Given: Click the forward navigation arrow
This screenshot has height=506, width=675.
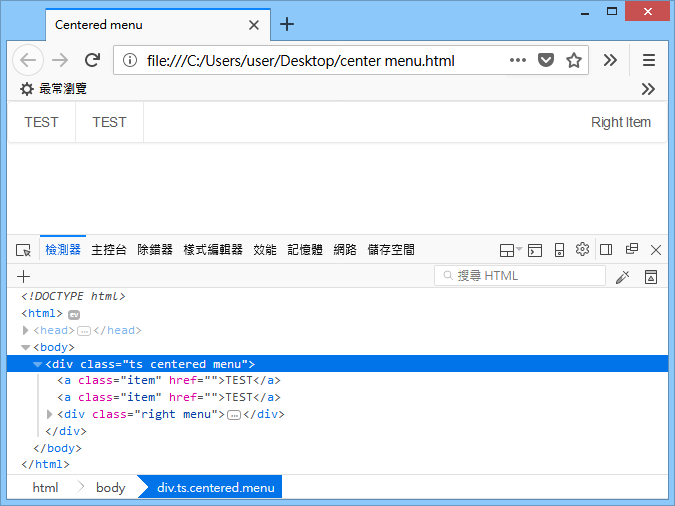Looking at the screenshot, I should 60,60.
